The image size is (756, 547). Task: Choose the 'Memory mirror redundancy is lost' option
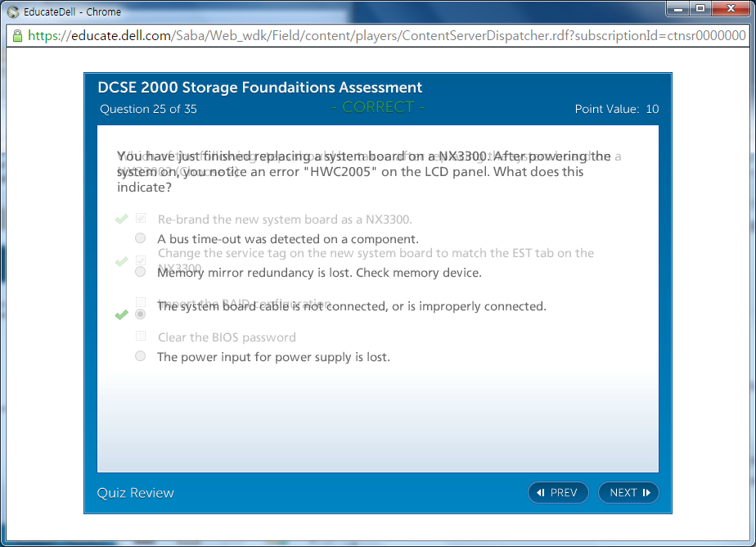[141, 272]
